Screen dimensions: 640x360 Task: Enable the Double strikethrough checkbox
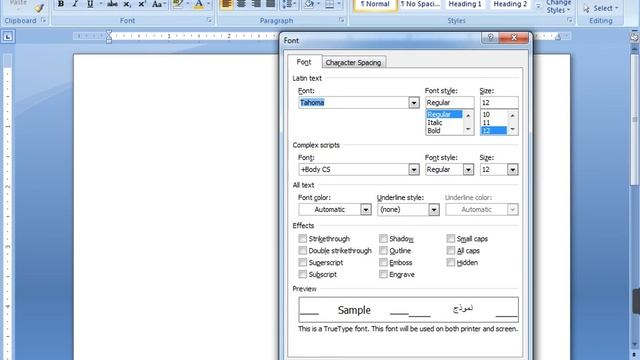click(302, 250)
